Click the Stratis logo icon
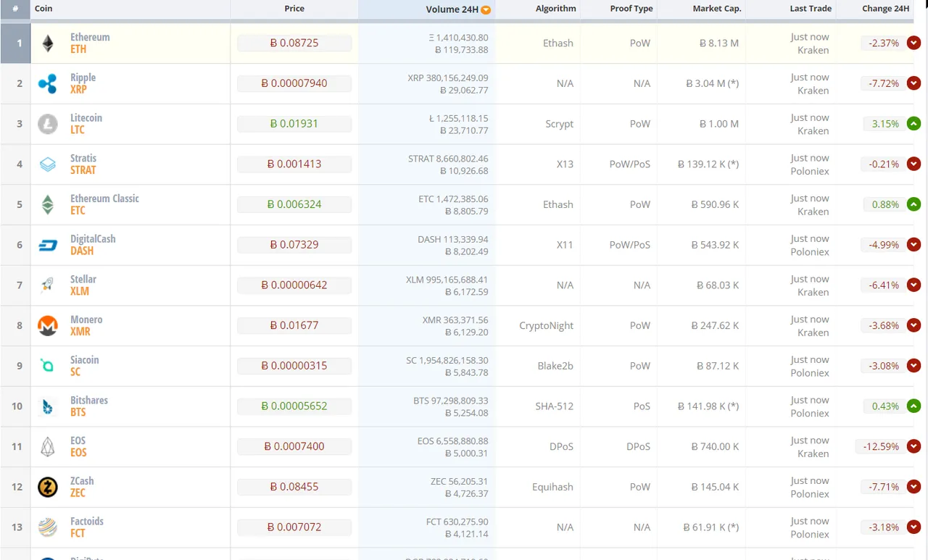This screenshot has width=928, height=560. point(48,164)
